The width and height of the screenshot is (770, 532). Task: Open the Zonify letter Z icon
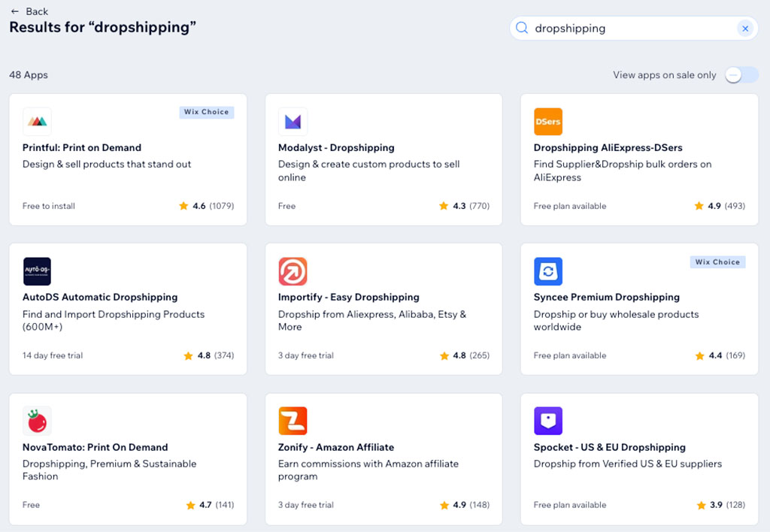pyautogui.click(x=293, y=421)
